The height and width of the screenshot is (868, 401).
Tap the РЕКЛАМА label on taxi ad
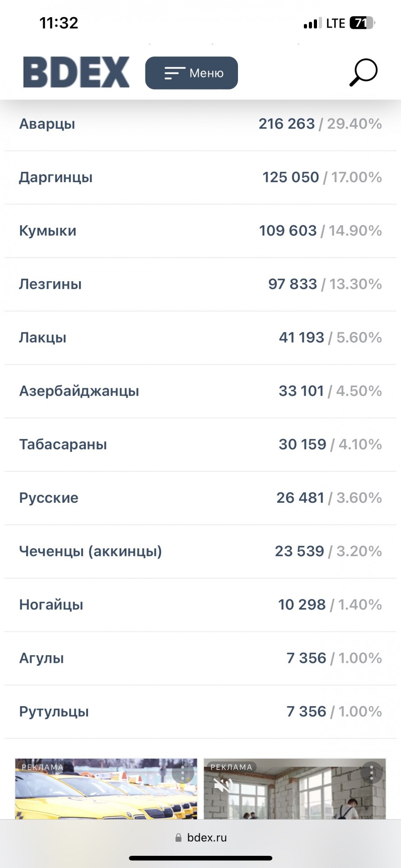(42, 767)
